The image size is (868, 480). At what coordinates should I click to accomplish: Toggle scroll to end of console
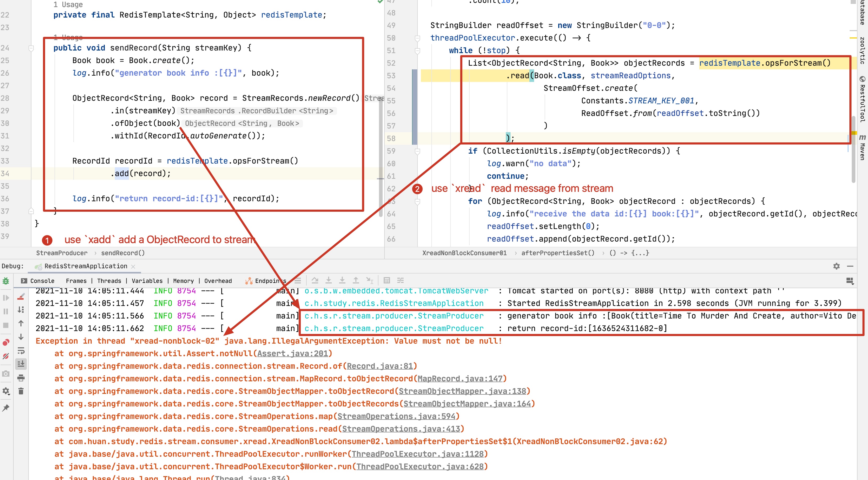tap(21, 364)
